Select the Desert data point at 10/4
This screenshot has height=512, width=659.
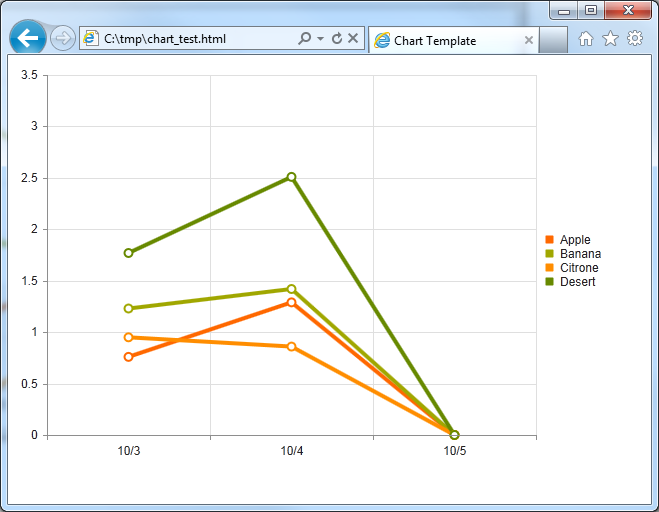pyautogui.click(x=291, y=177)
